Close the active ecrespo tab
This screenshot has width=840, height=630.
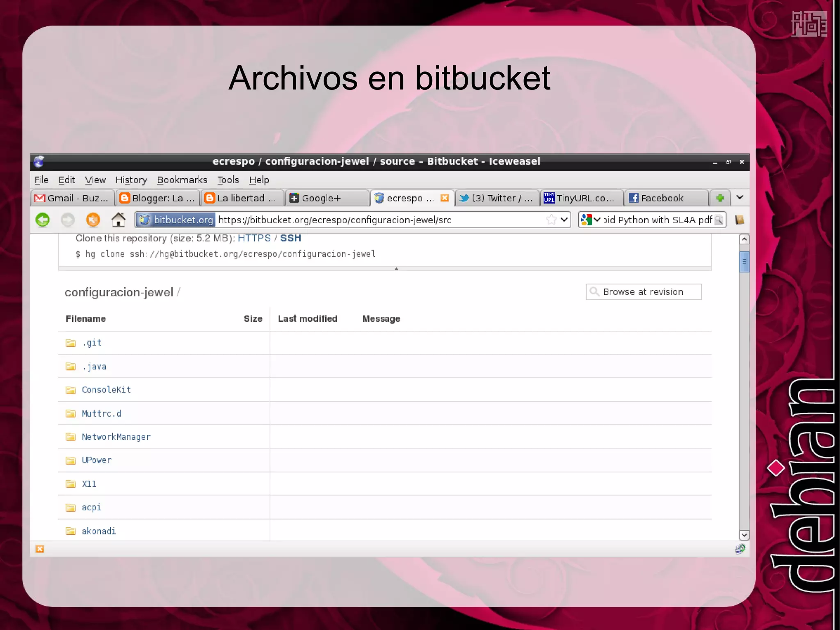pyautogui.click(x=445, y=198)
